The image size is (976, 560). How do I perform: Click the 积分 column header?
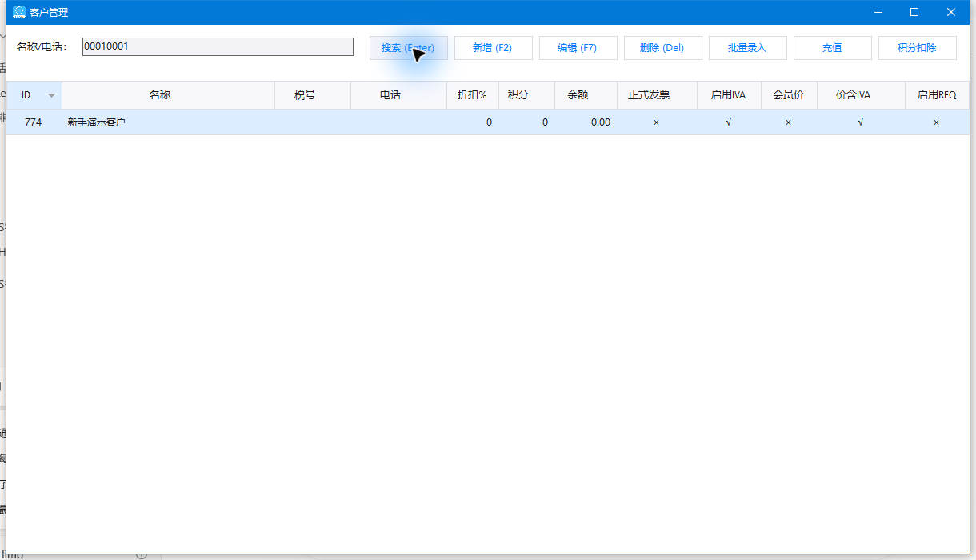point(527,95)
